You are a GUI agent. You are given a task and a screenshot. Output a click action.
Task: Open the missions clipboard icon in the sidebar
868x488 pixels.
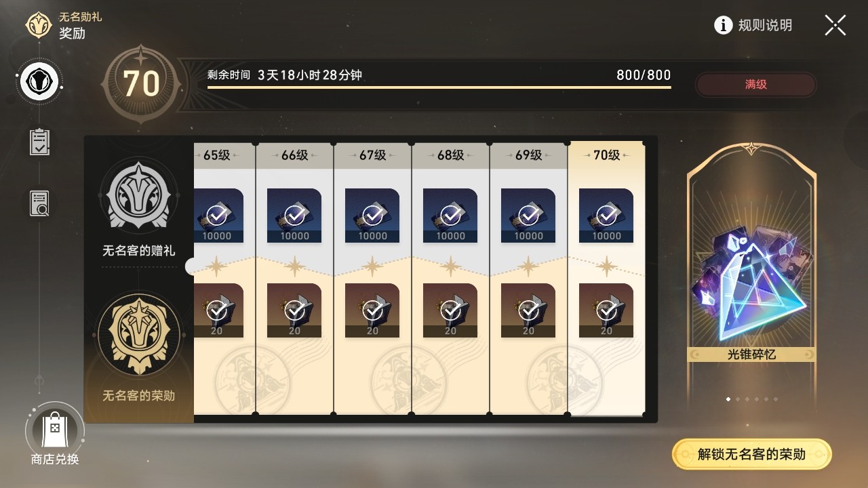[39, 142]
